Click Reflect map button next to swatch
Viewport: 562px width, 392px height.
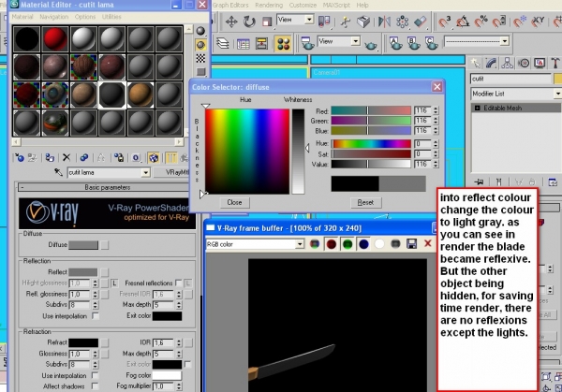(x=104, y=272)
